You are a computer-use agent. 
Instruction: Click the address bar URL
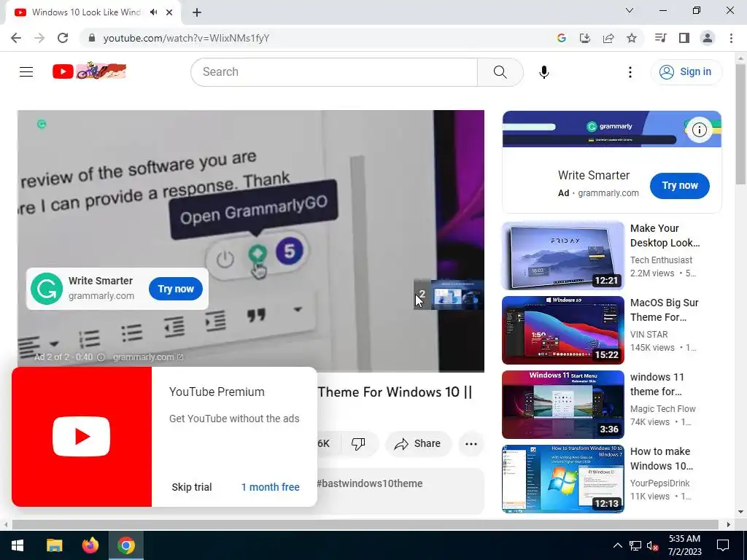(186, 38)
